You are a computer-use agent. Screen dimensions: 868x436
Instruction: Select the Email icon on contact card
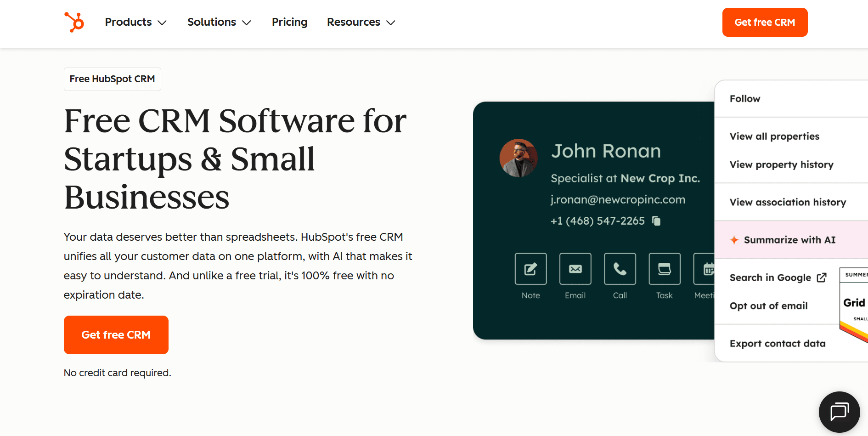coord(575,269)
